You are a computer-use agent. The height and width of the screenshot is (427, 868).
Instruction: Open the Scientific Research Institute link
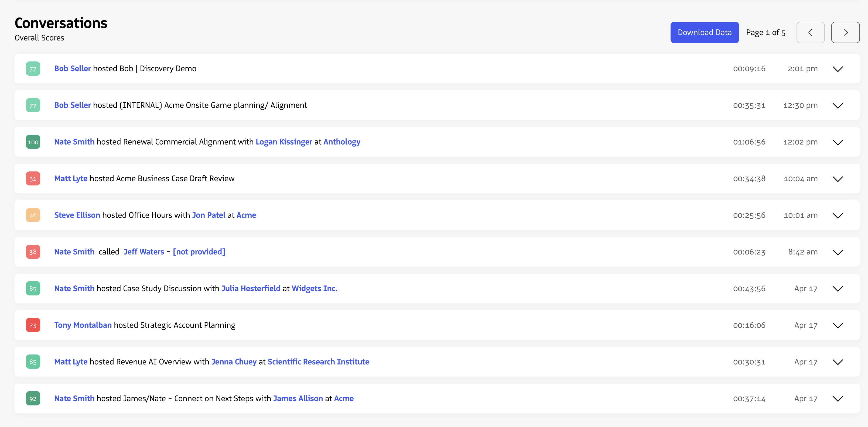tap(318, 362)
